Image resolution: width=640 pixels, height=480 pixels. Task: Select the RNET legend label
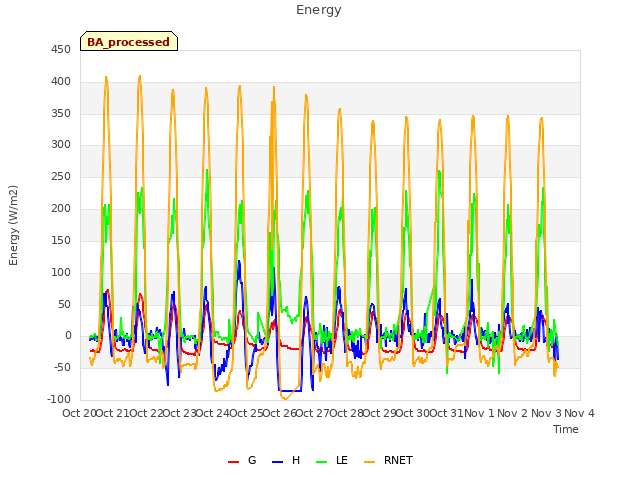pyautogui.click(x=398, y=460)
